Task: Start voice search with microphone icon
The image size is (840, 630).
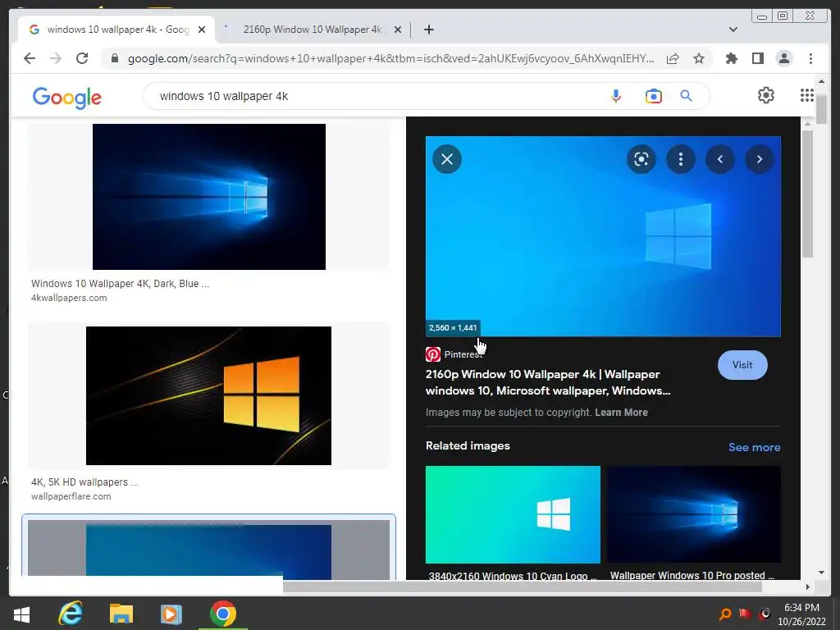Action: click(616, 96)
